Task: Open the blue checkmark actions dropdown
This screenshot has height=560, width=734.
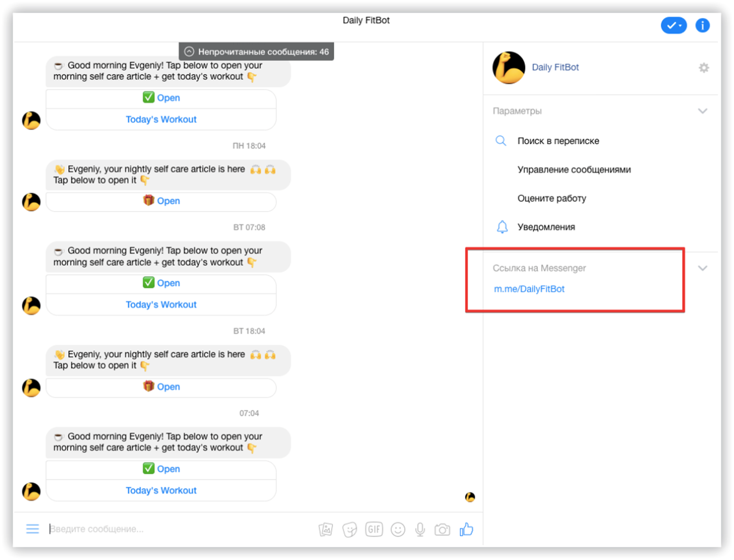Action: click(674, 25)
